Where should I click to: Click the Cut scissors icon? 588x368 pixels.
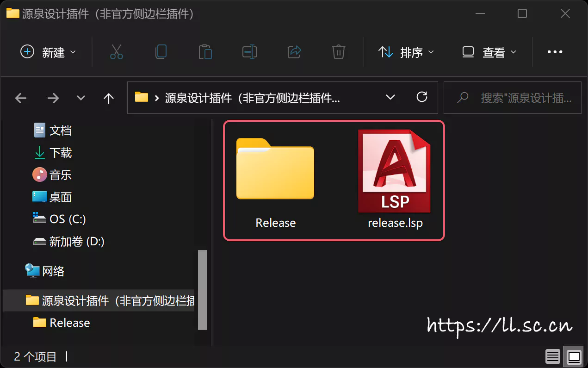(x=117, y=52)
